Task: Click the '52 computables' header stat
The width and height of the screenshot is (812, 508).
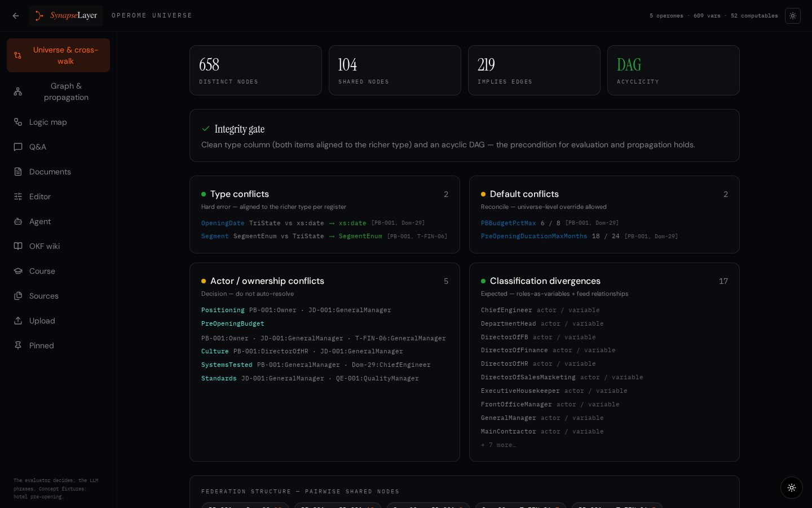Action: [754, 16]
